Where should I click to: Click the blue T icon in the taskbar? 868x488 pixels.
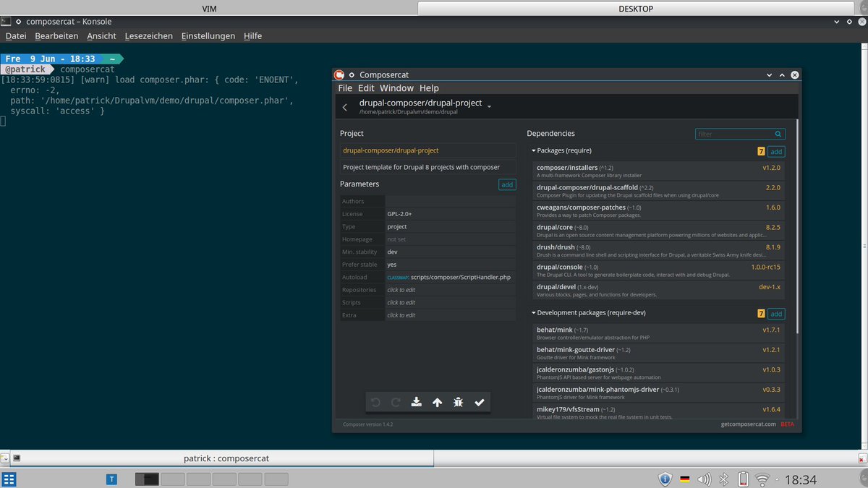coord(111,479)
